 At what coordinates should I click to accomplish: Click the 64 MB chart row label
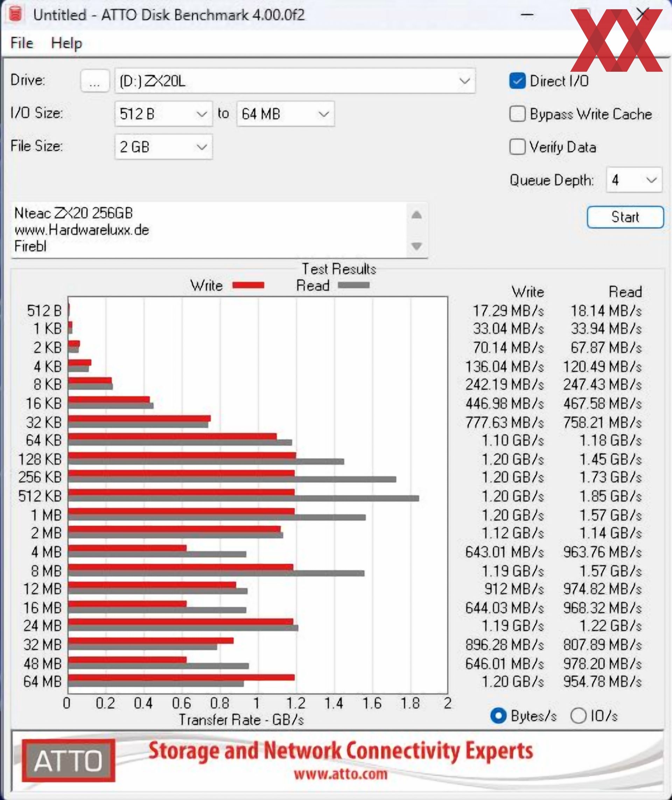pos(42,681)
